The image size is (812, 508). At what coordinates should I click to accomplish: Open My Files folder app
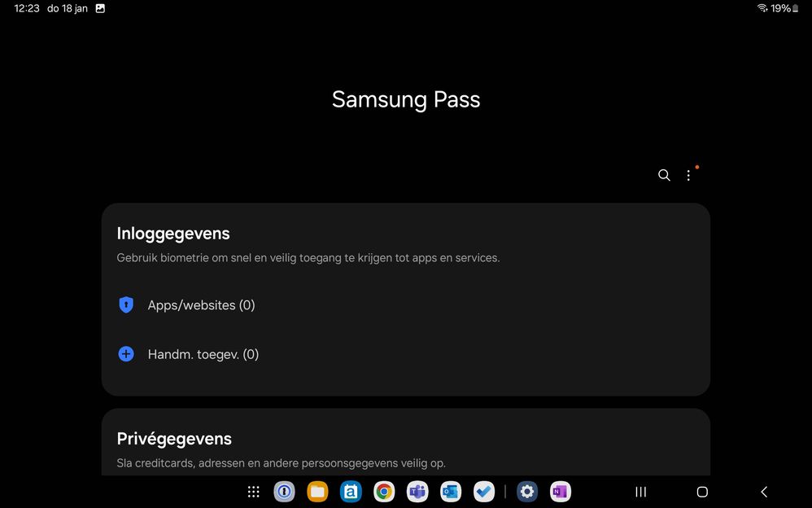(317, 492)
